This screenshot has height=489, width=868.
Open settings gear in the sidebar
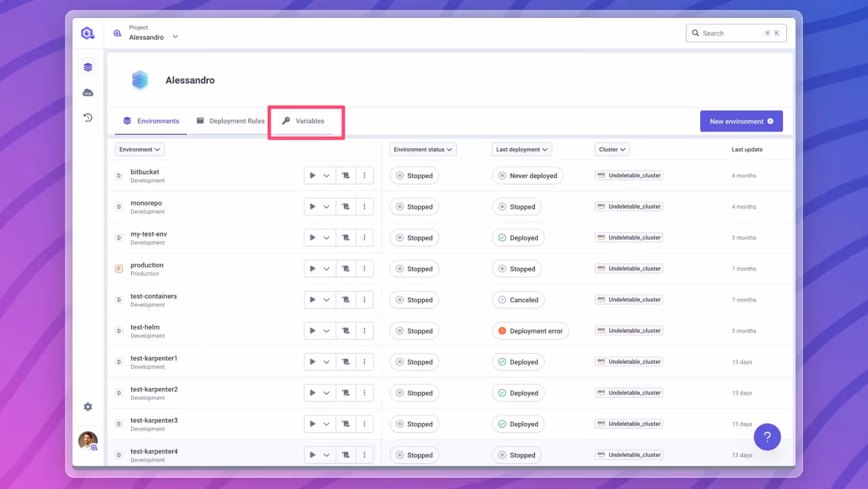tap(88, 407)
